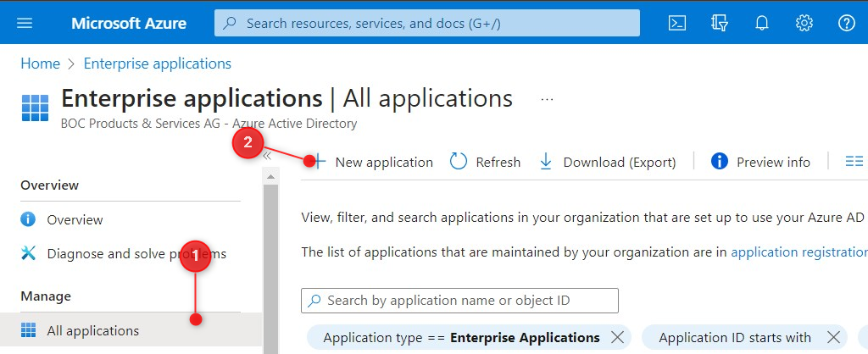Remove the Application ID starts with filter
Screen dimensions: 868x354
point(832,338)
